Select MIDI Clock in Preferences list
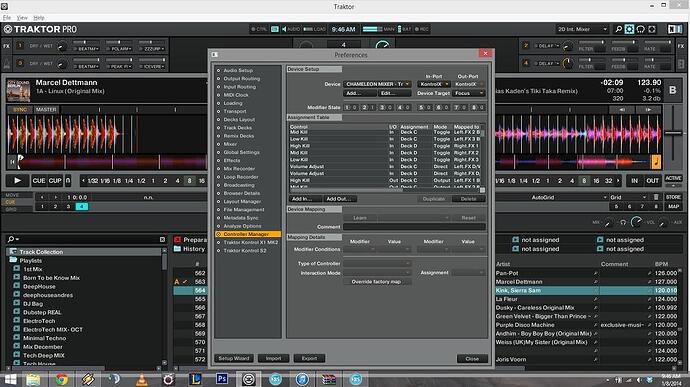This screenshot has height=387, width=690. click(236, 95)
